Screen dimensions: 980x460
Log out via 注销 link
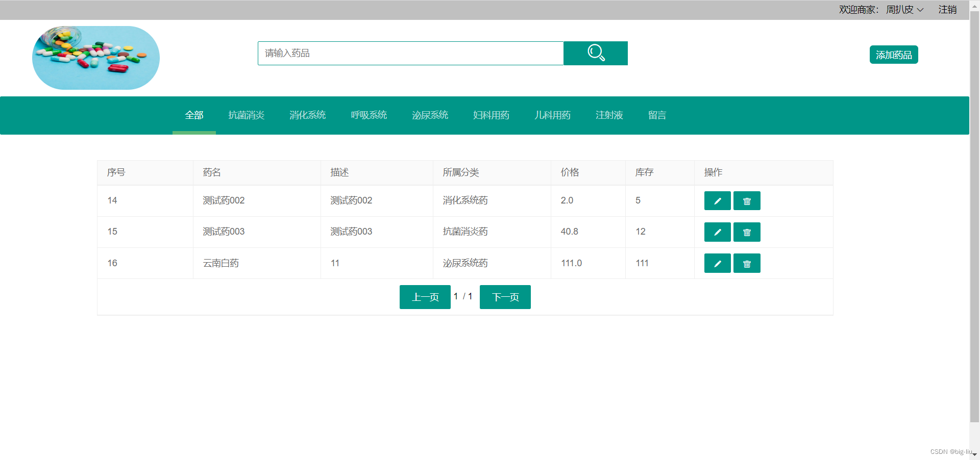click(947, 10)
